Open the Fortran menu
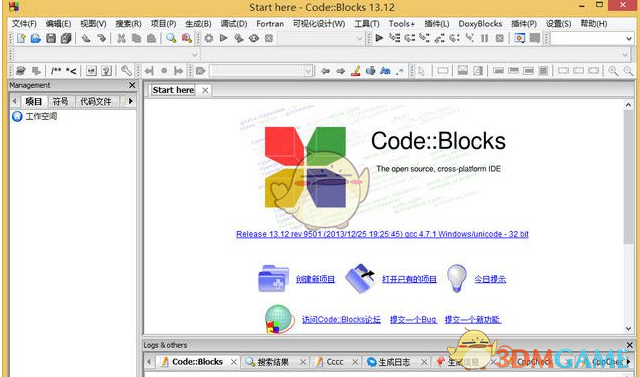Viewport: 640px width, 377px height. pos(270,24)
